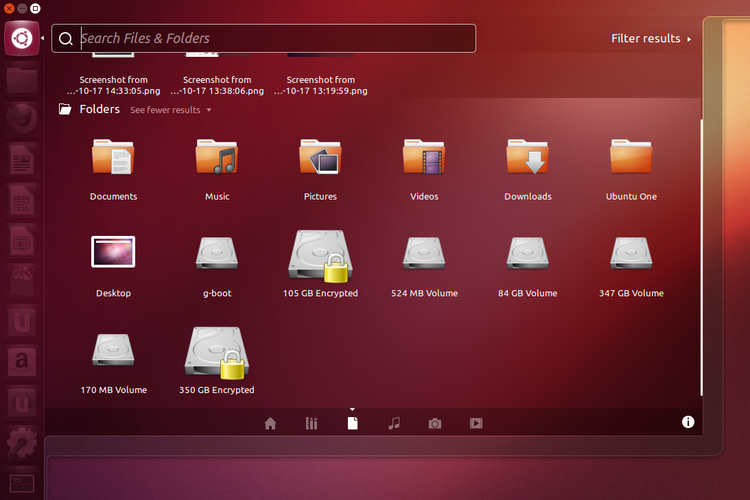The width and height of the screenshot is (750, 500).
Task: Open the 84 GB Volume drive
Action: click(528, 254)
